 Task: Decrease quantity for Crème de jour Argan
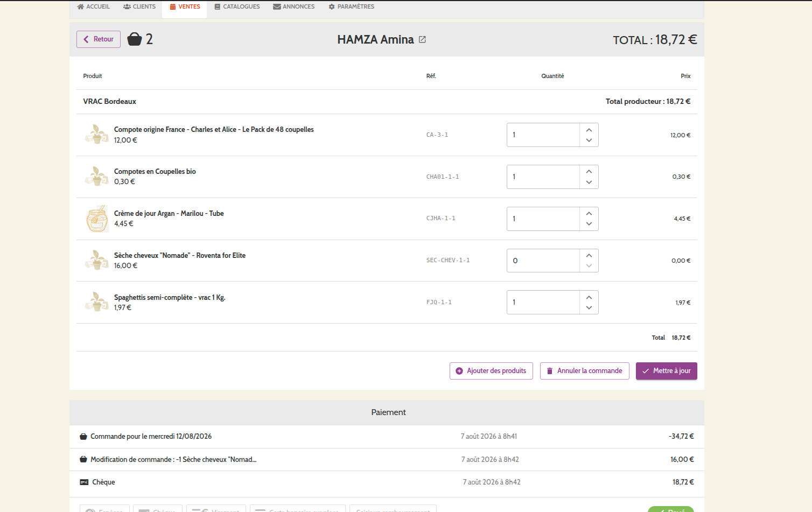(589, 224)
